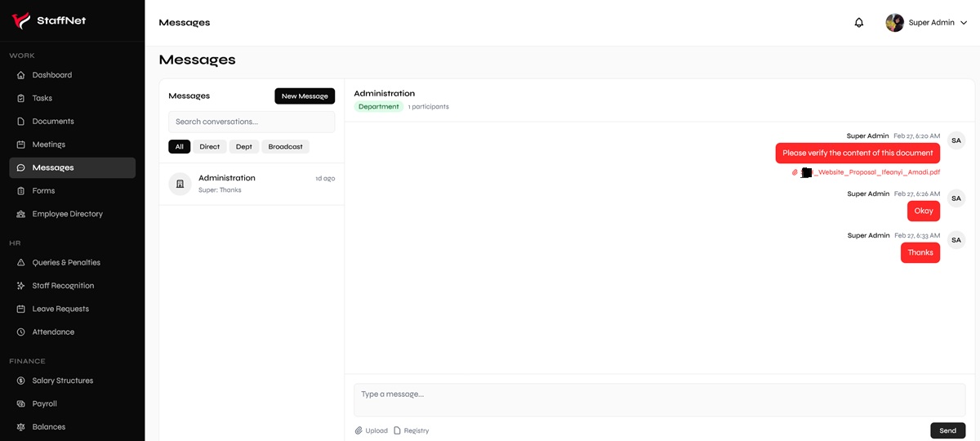This screenshot has width=980, height=441.
Task: Open the Payroll section
Action: point(44,404)
